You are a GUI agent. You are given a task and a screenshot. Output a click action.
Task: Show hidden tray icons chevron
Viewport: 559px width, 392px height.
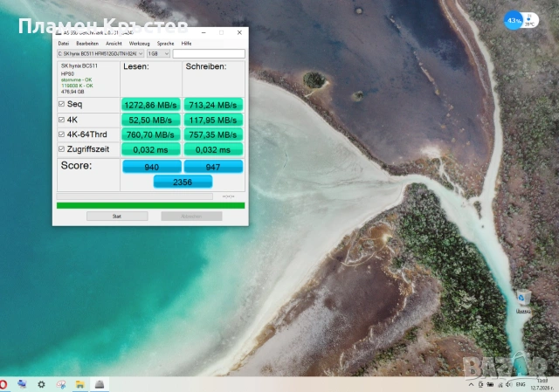(x=471, y=384)
